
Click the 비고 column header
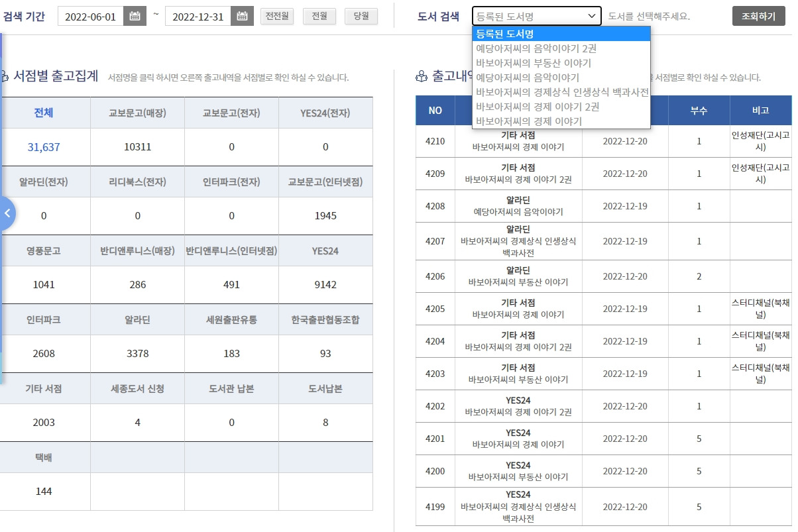(761, 111)
